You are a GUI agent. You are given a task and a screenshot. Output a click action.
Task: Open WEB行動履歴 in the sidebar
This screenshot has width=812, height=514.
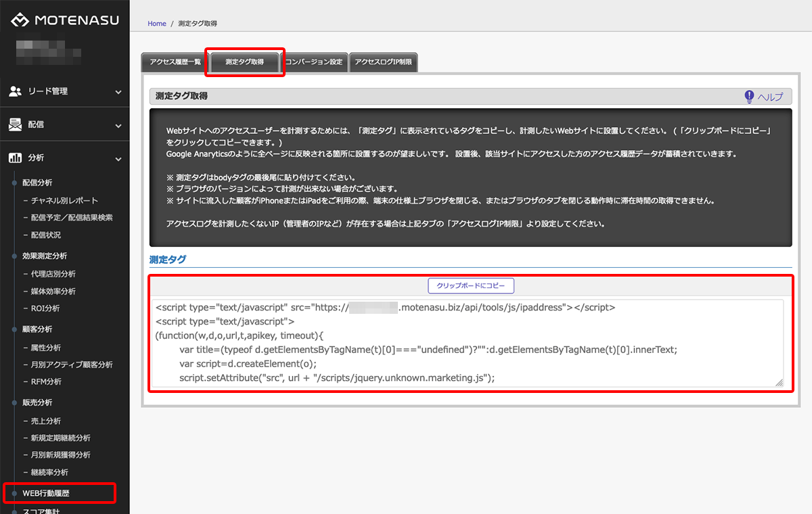(46, 494)
